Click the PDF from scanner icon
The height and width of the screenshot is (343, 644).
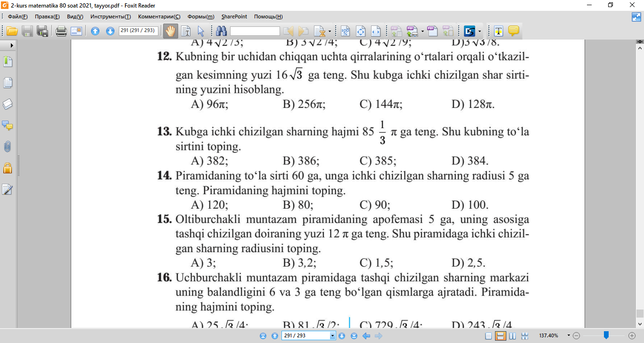tap(413, 32)
